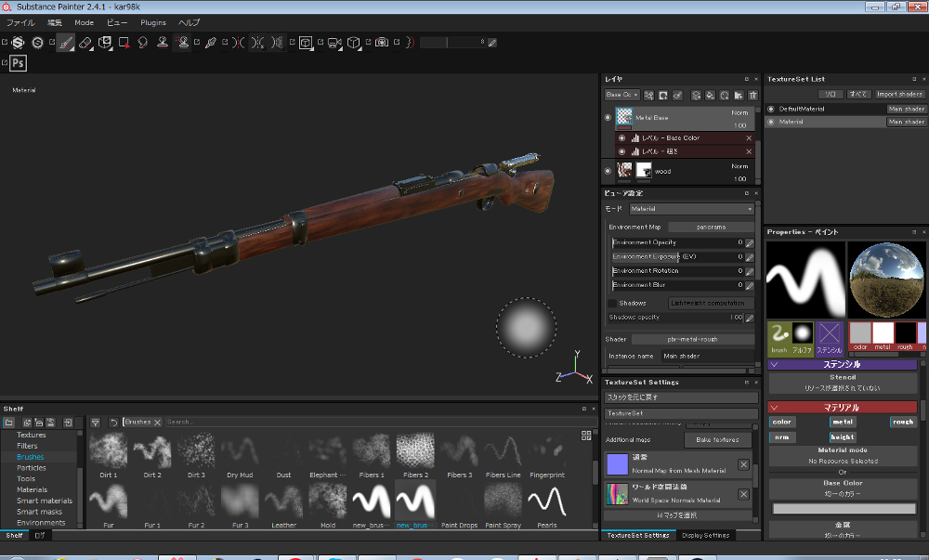The width and height of the screenshot is (929, 560).
Task: Toggle the color channel button
Action: (782, 422)
